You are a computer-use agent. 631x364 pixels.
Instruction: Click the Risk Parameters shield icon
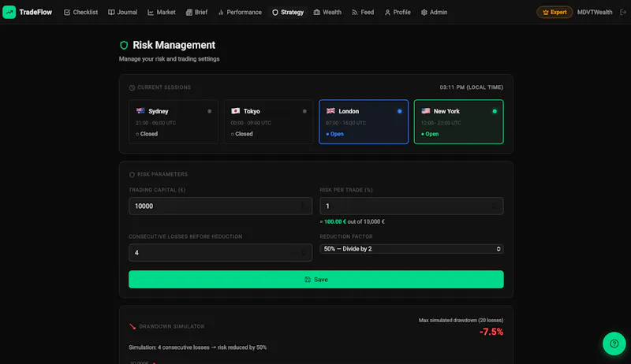[x=132, y=175]
